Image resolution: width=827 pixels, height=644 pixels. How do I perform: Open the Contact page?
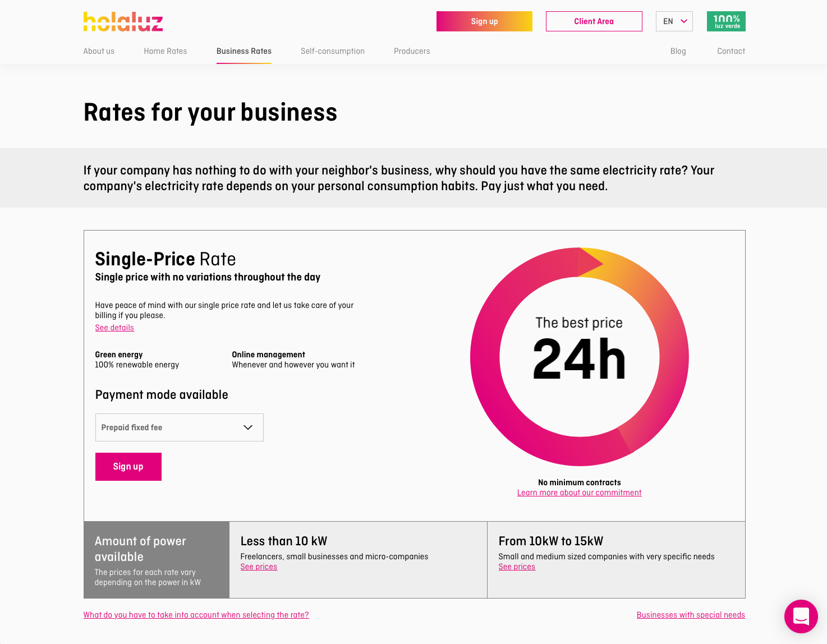[731, 51]
